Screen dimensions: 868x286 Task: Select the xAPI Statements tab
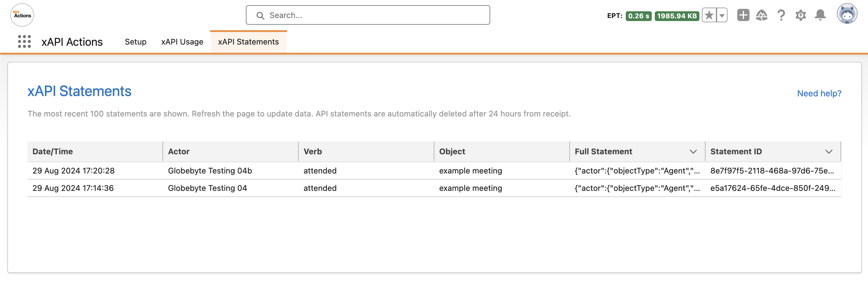point(248,42)
